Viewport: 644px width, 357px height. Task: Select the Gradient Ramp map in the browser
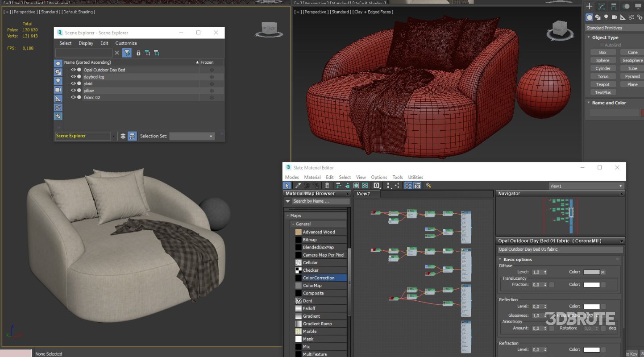[317, 324]
